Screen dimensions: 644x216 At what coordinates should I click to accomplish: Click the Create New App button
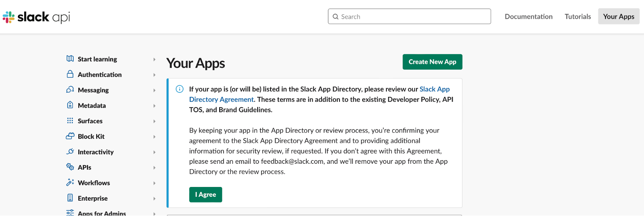click(432, 62)
